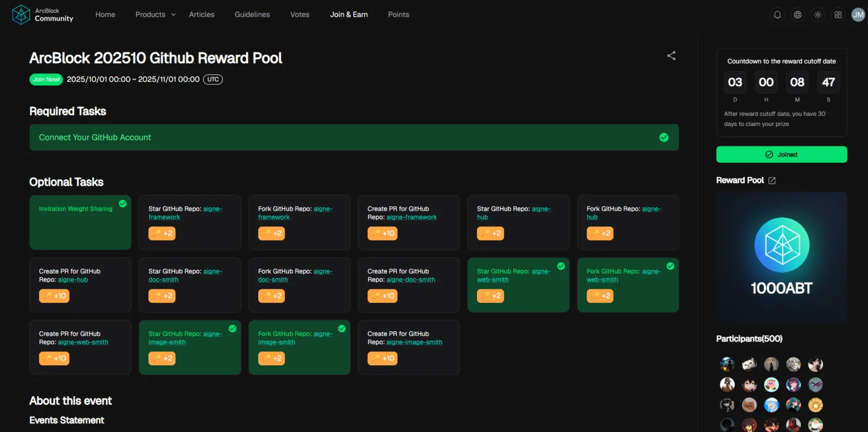
Task: Open the Connect Your GitHub Account task
Action: tap(354, 137)
